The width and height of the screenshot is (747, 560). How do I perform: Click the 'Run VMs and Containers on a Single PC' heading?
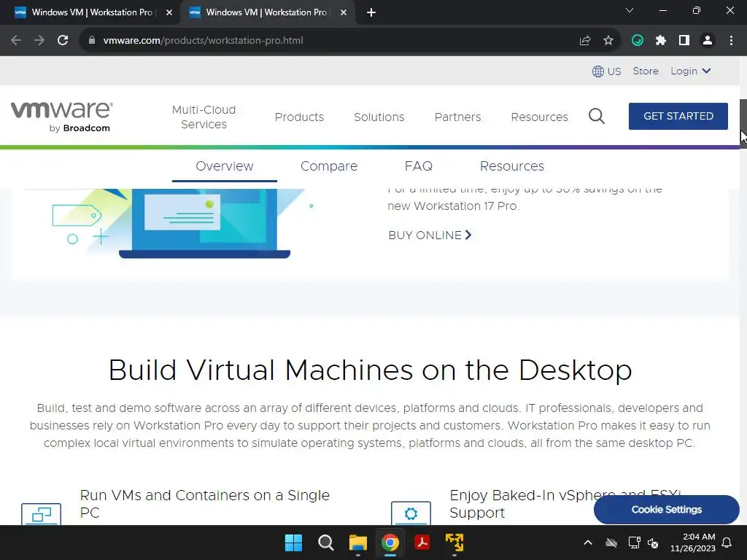[x=205, y=504]
